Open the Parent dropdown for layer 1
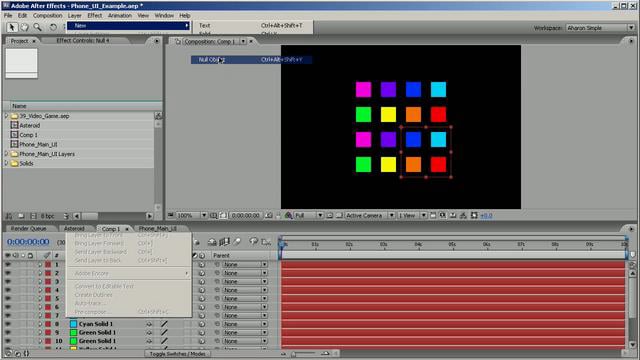 click(x=245, y=264)
